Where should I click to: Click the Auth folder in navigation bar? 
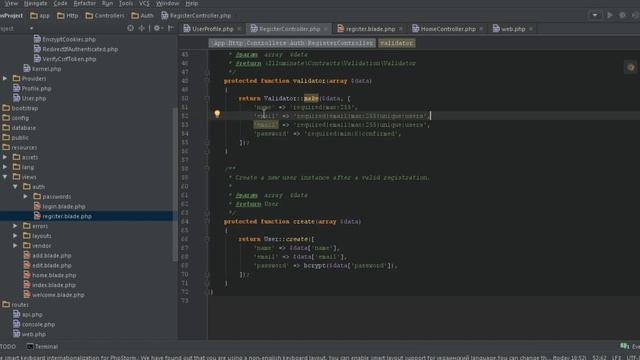(142, 16)
